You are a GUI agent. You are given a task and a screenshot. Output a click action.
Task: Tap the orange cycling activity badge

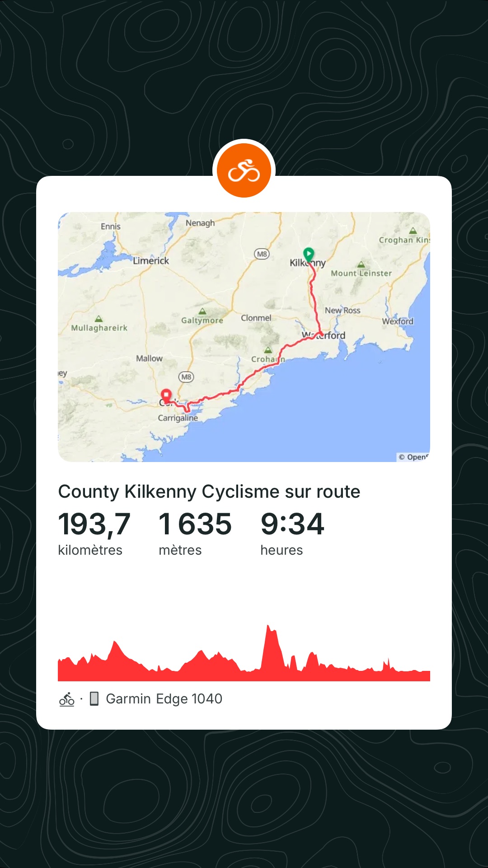click(244, 170)
